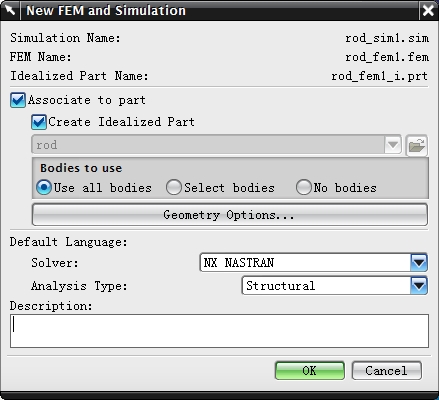Screen dimensions: 439x400
Task: Open the folder browse icon beside rod field
Action: pyautogui.click(x=417, y=145)
